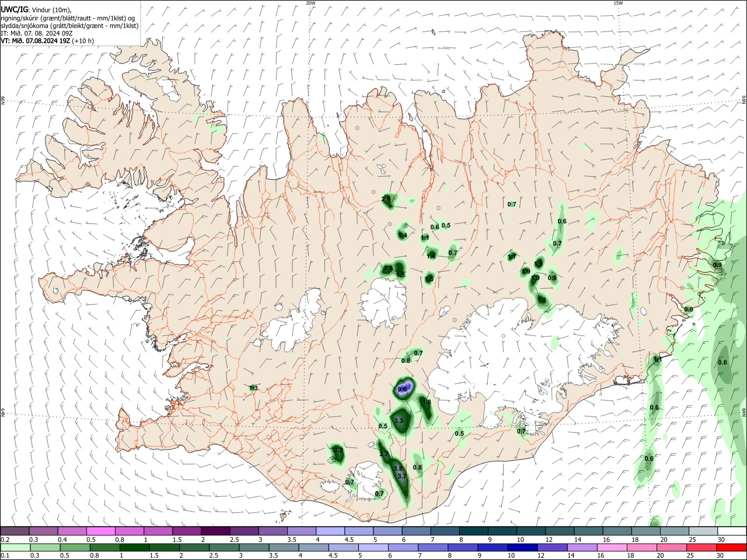Select the darkest purple snow legend swatch
Image resolution: width=747 pixels, height=560 pixels.
pos(215,531)
